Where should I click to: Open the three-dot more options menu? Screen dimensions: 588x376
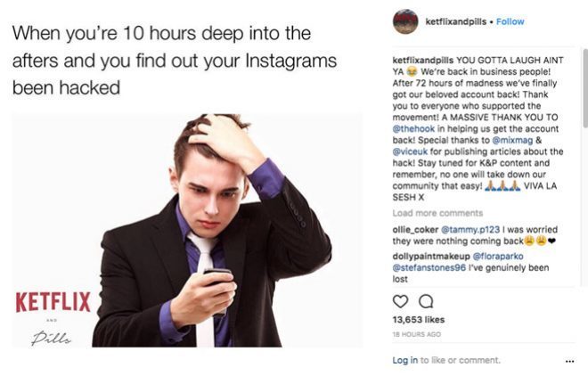pos(569,361)
